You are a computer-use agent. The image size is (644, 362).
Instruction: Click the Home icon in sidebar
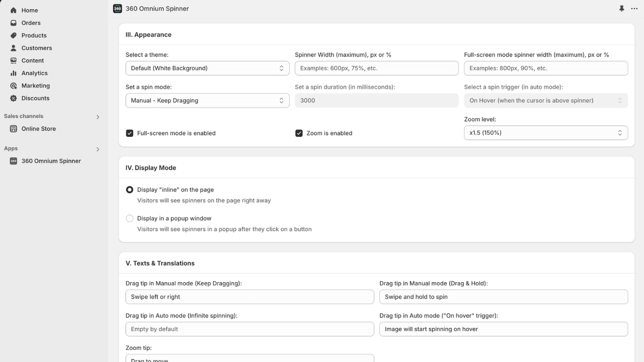(14, 10)
